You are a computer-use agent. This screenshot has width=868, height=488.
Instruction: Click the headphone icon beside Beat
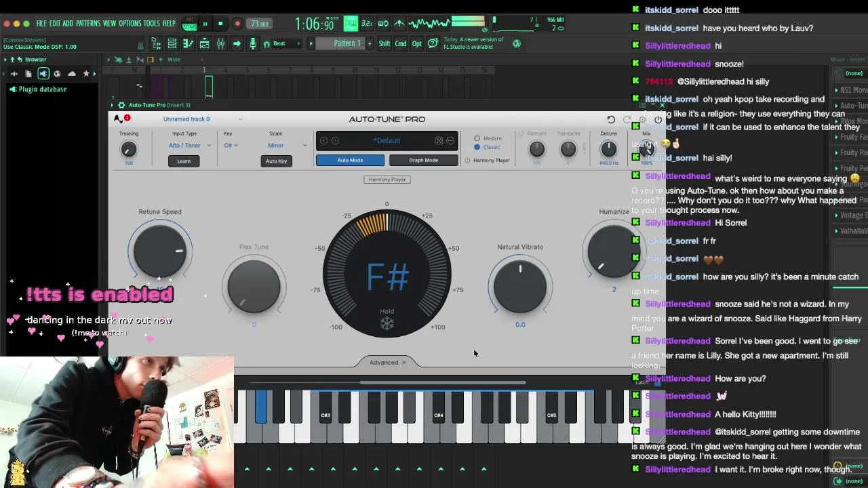[267, 43]
